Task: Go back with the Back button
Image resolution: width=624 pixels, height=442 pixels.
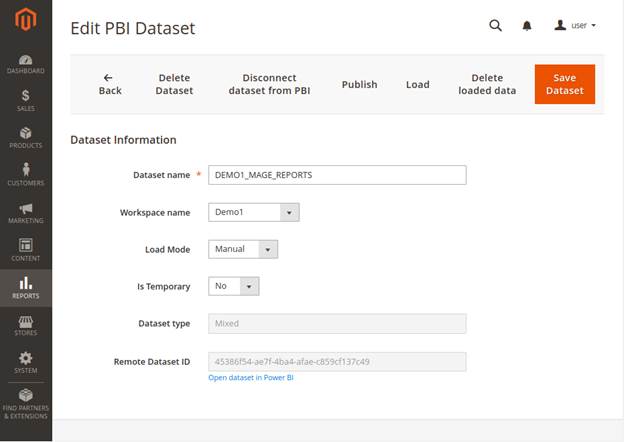Action: pyautogui.click(x=110, y=84)
